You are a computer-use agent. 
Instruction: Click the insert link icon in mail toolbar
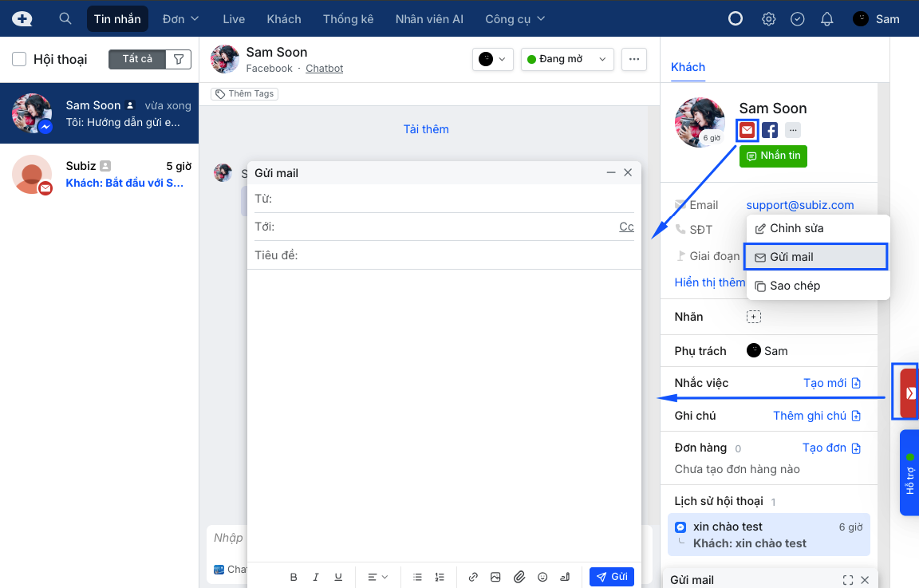(473, 577)
